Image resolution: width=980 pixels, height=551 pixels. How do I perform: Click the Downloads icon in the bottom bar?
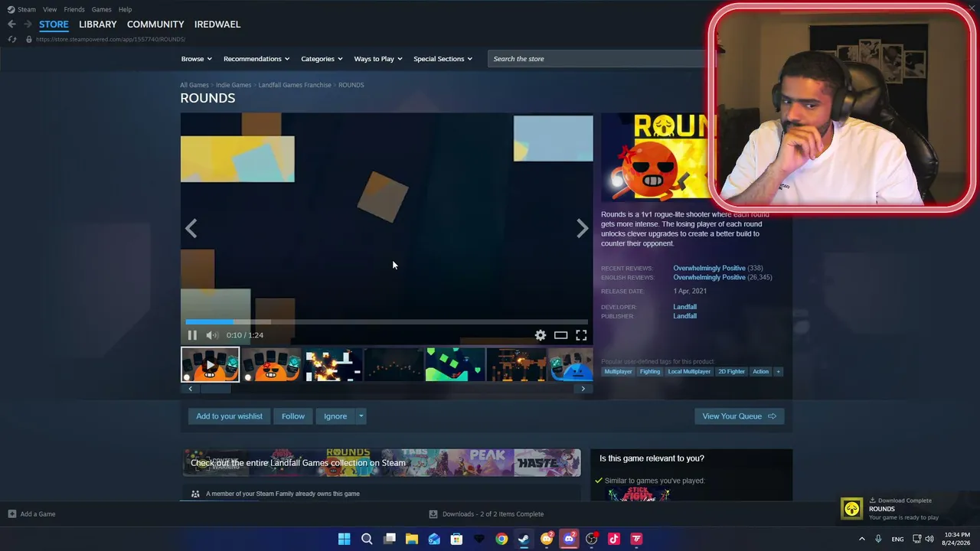tap(433, 514)
